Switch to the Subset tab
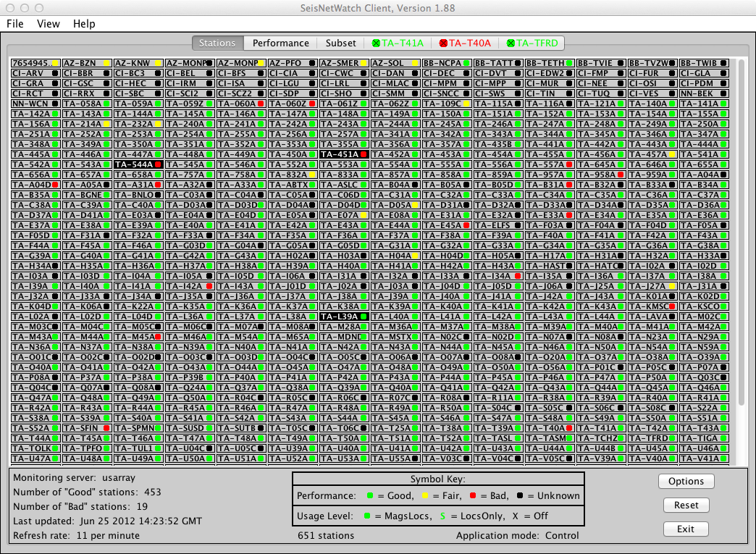Viewport: 756px width, 554px height. tap(340, 43)
